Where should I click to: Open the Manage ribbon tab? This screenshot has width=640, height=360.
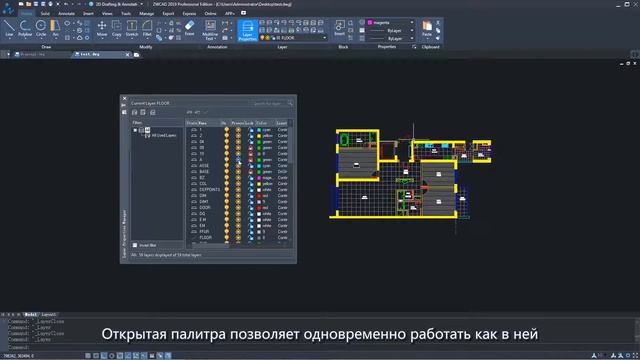(x=146, y=13)
